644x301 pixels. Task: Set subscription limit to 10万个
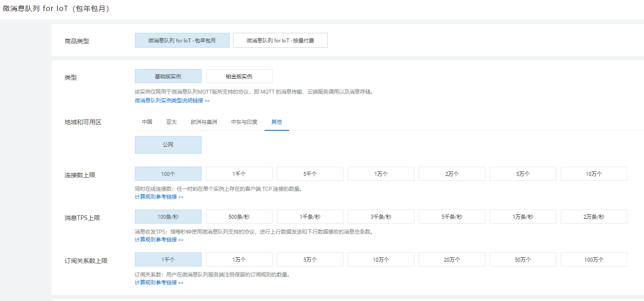(x=381, y=259)
